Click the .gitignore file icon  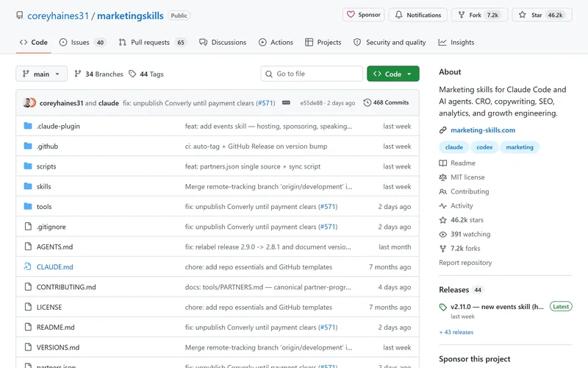28,227
